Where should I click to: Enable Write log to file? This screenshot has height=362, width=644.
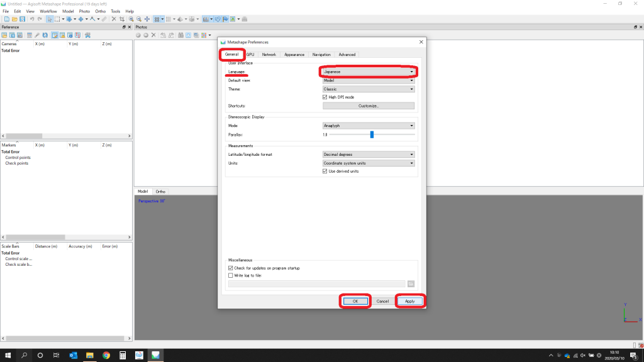(230, 275)
